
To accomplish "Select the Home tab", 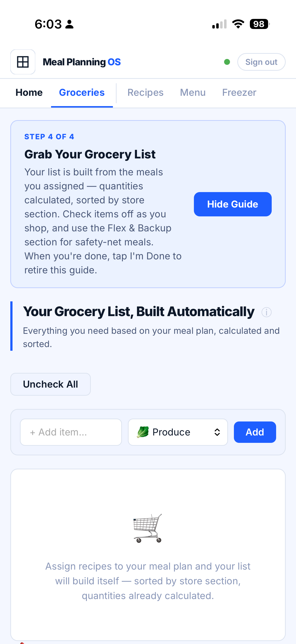I will (x=29, y=92).
